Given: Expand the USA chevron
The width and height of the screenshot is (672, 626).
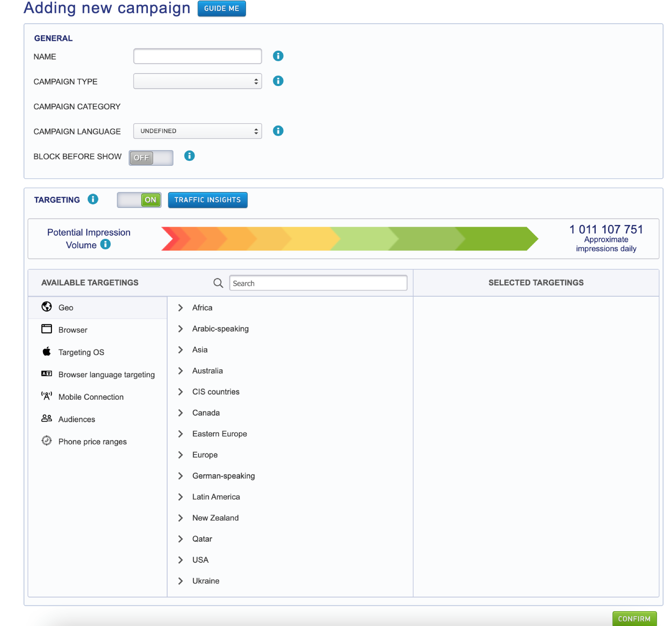Looking at the screenshot, I should tap(181, 561).
